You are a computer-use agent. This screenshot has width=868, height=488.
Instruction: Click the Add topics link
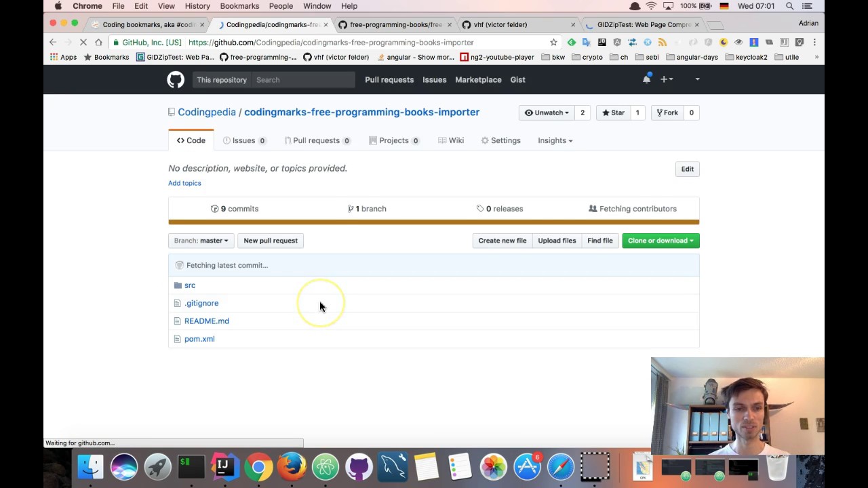coord(184,183)
